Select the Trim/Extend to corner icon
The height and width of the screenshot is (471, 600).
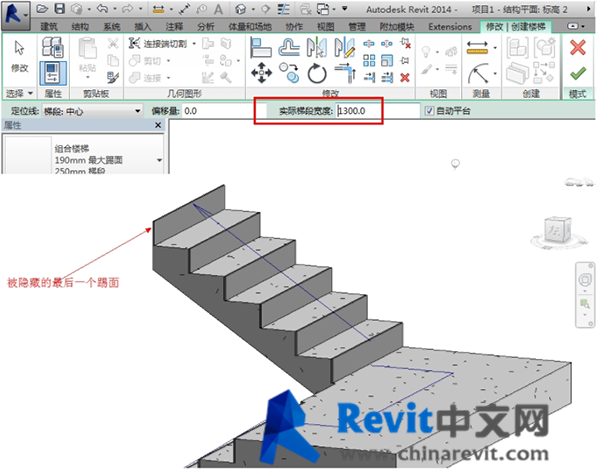click(345, 73)
